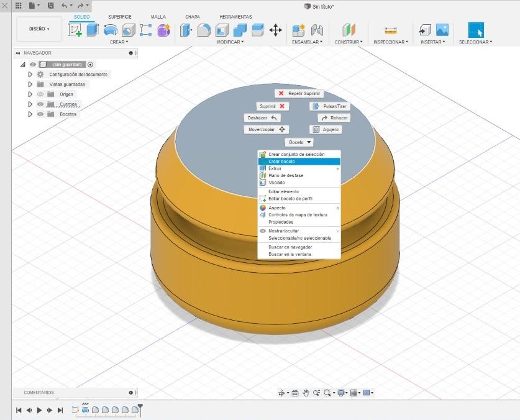520x420 pixels.
Task: Choose the Look At navigation icon
Action: (295, 393)
